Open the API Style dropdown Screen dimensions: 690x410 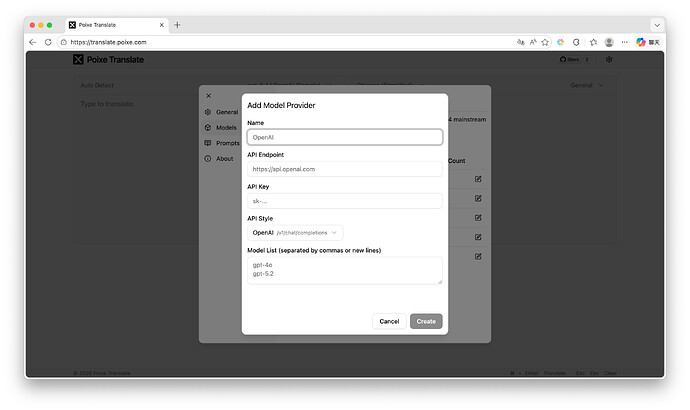[295, 232]
